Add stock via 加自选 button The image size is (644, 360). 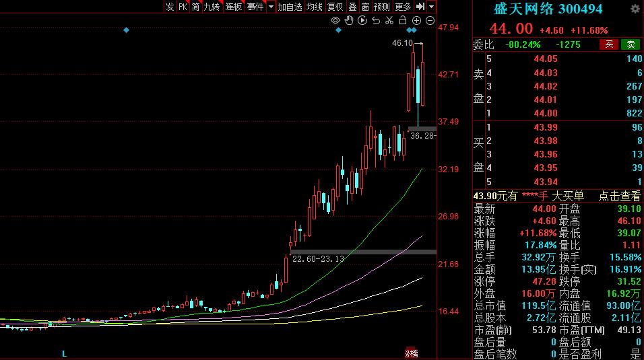pos(290,7)
